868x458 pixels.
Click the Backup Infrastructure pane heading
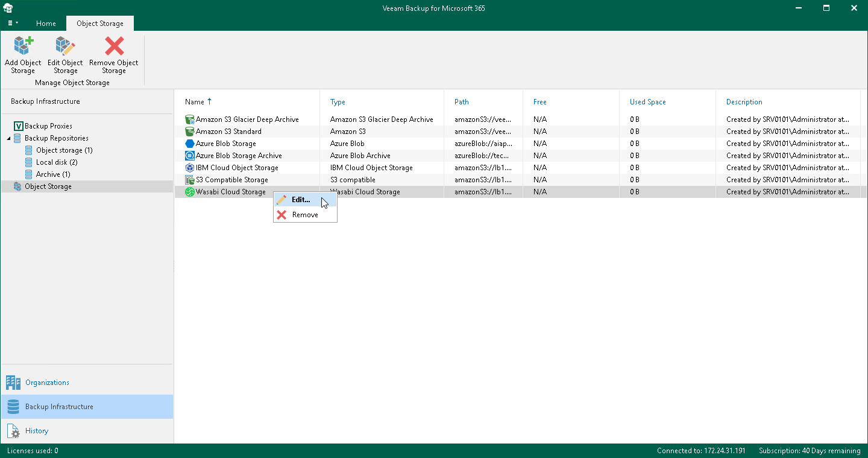(x=45, y=101)
